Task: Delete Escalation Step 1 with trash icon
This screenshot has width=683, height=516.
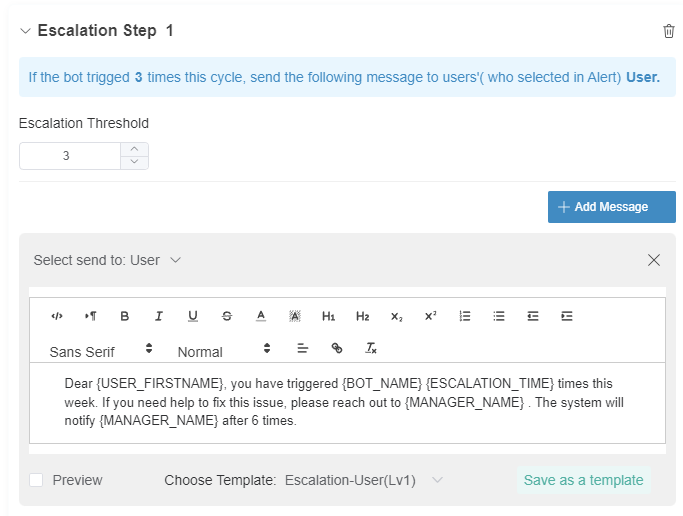Action: point(669,31)
